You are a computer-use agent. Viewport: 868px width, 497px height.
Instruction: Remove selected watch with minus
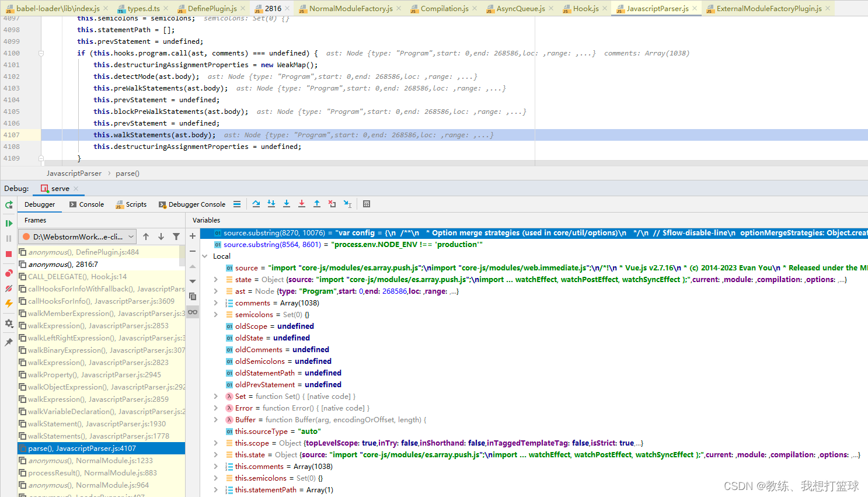coord(193,251)
